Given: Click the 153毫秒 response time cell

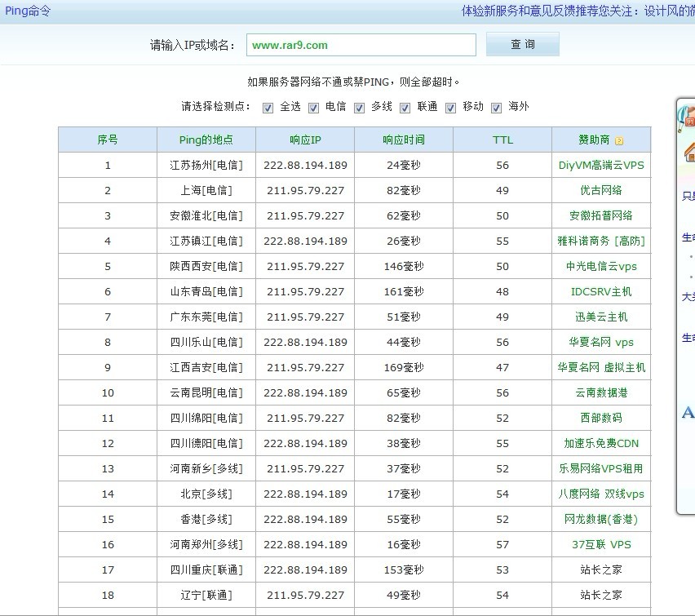Looking at the screenshot, I should 404,569.
